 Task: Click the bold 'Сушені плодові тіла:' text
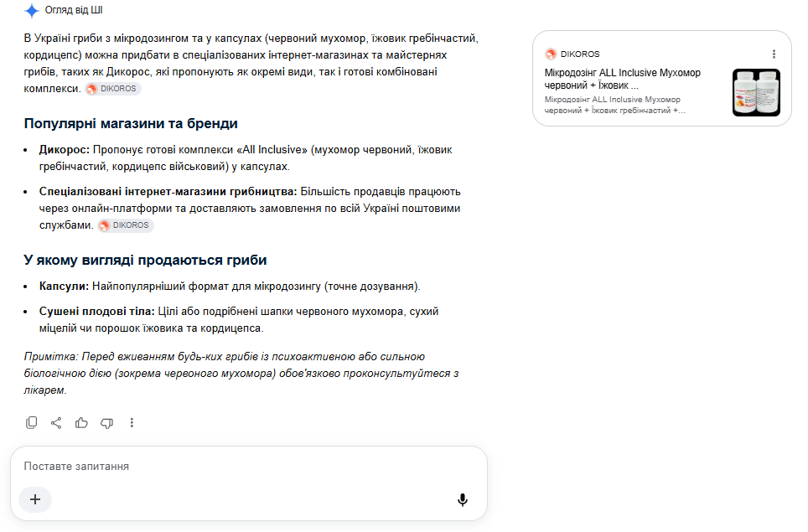point(97,312)
